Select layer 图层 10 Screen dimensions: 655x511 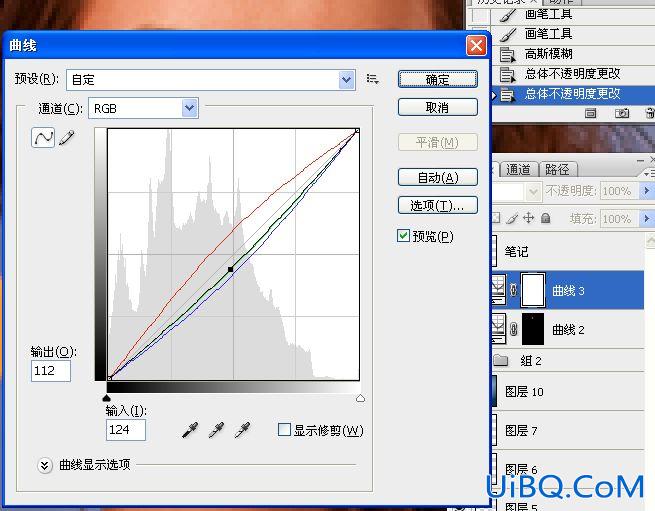coord(568,392)
